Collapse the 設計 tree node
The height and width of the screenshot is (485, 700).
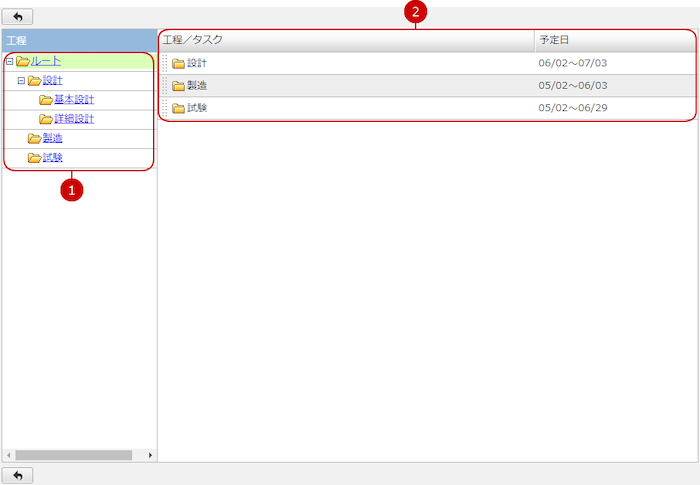(21, 81)
